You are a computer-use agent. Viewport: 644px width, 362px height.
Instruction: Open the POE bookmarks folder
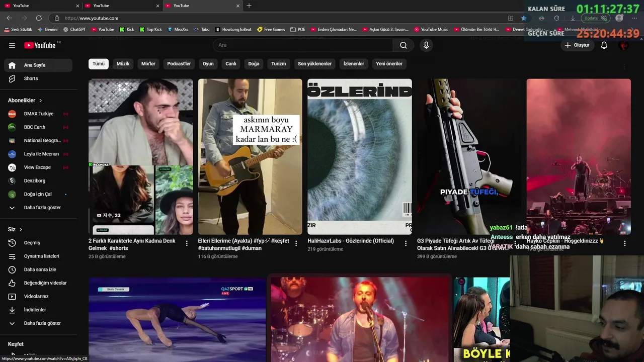298,29
